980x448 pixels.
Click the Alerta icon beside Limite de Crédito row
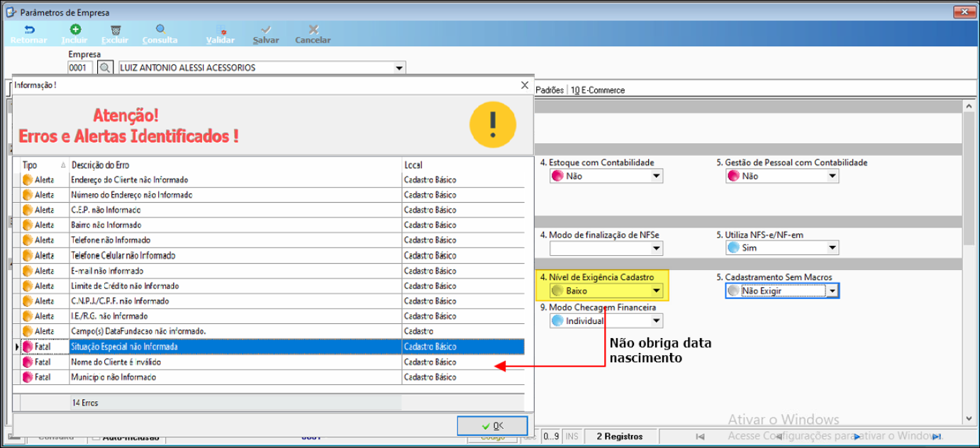(x=28, y=286)
